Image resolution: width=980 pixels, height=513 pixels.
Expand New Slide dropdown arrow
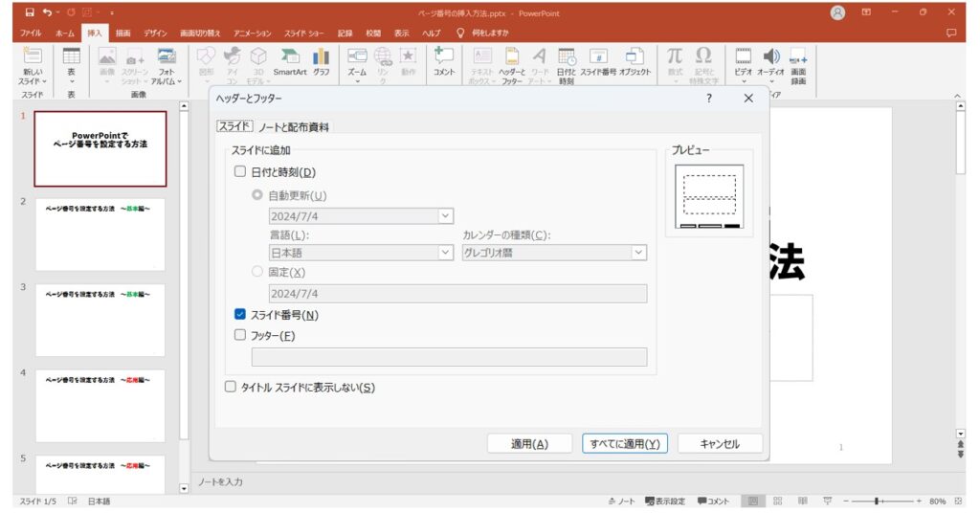pyautogui.click(x=43, y=81)
